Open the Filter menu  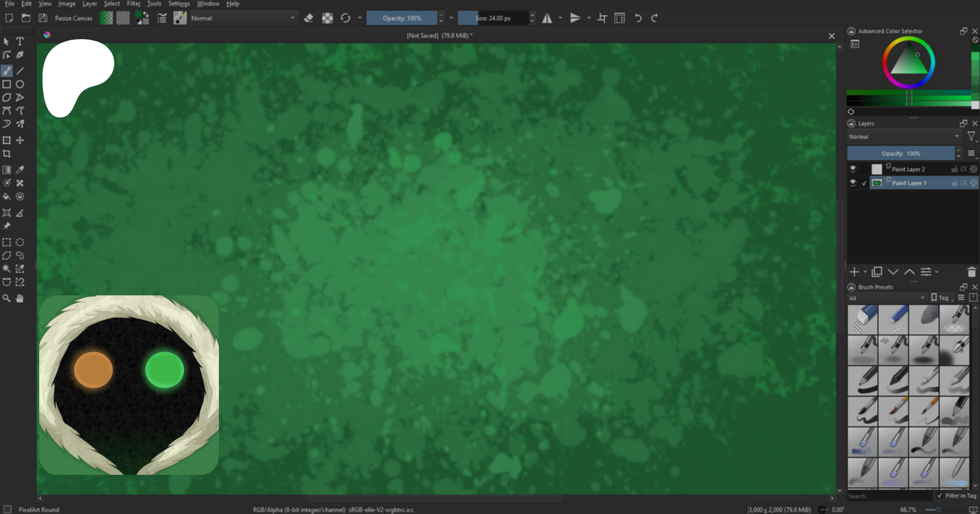[x=133, y=4]
